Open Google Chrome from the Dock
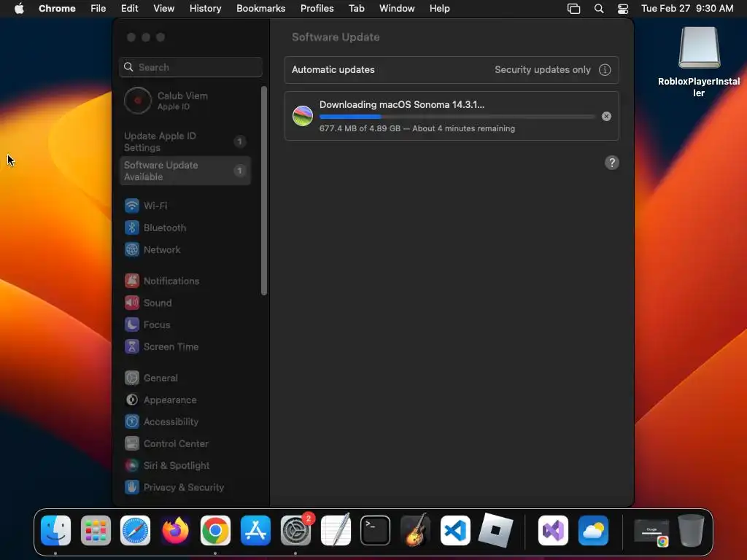747x560 pixels. pyautogui.click(x=215, y=531)
